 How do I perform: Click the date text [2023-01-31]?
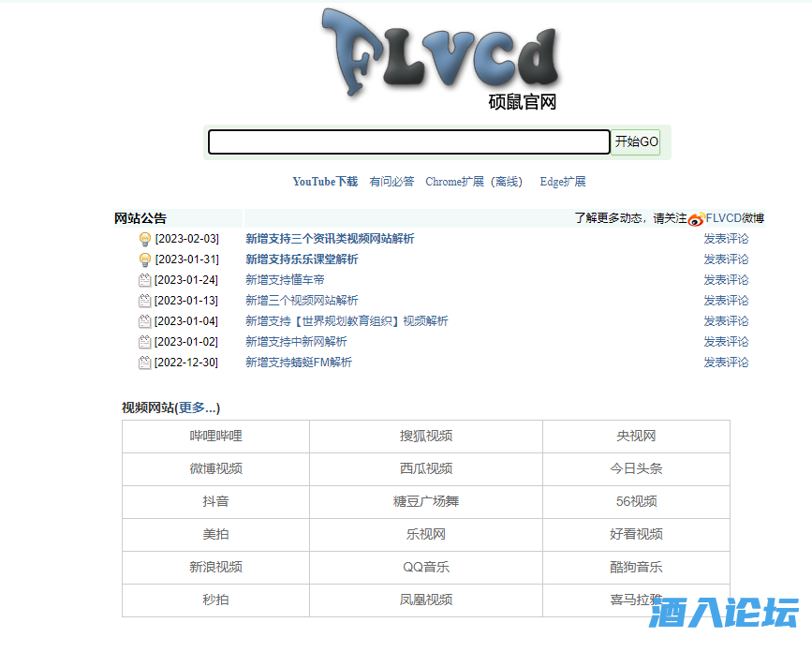(187, 259)
